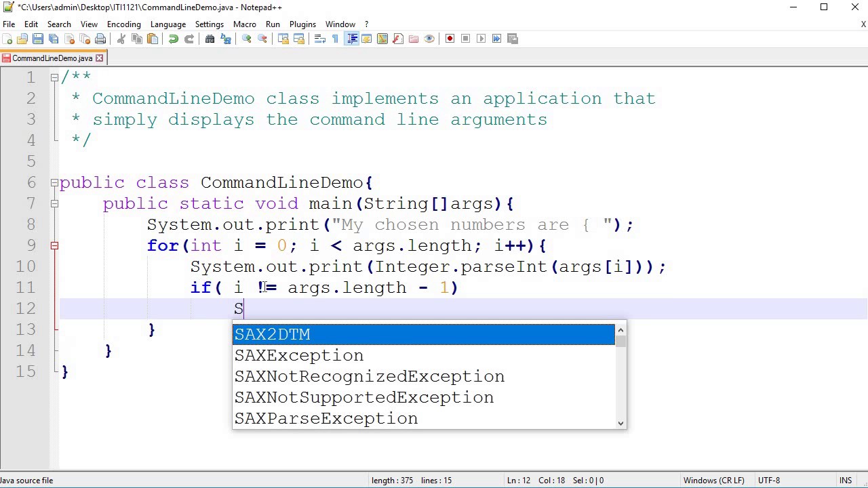Screen dimensions: 868x488
Task: Redo action toolbar arrow icon
Action: pos(189,39)
